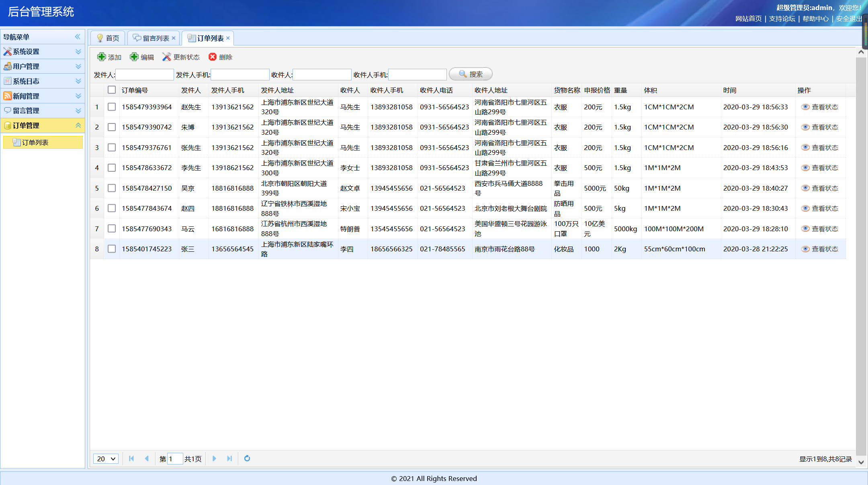This screenshot has height=485, width=868.
Task: Open the 网站首页 link
Action: point(748,18)
